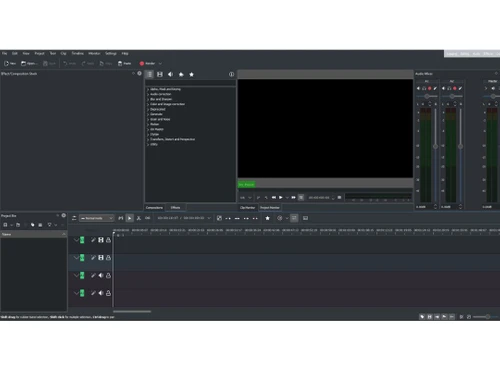Click the timeline zoom slider in status bar
Screen dimensions: 500x375
click(486, 317)
